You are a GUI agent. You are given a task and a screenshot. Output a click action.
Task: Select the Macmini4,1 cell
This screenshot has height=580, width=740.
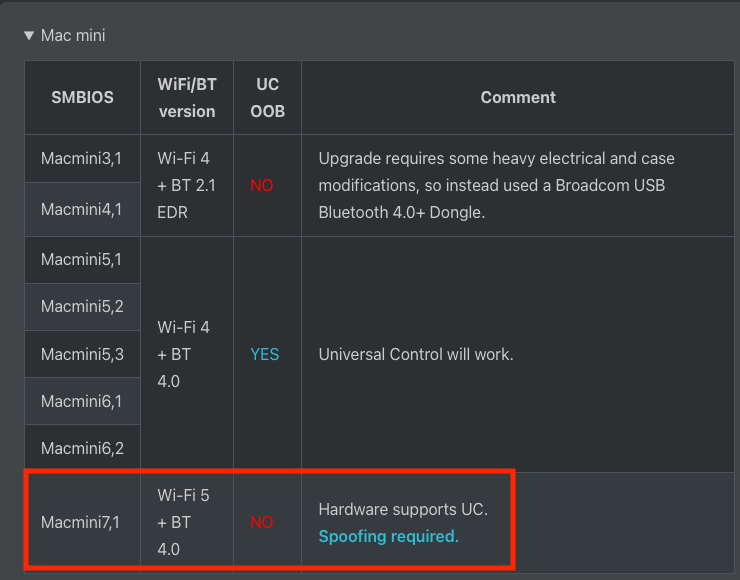pos(82,210)
